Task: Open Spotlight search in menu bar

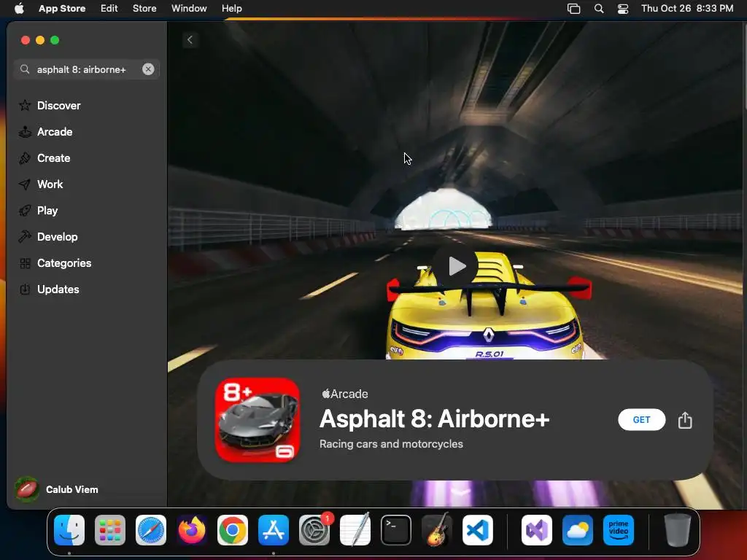Action: pos(599,9)
